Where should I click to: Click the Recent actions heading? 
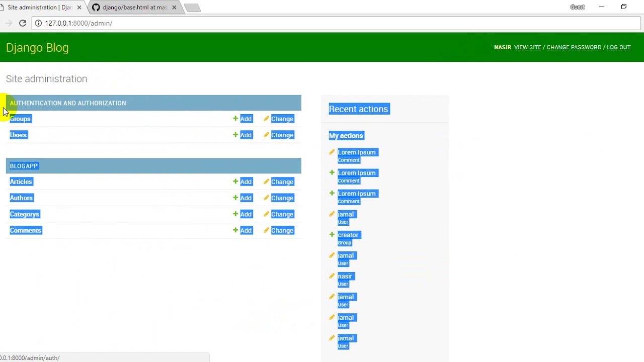tap(359, 109)
